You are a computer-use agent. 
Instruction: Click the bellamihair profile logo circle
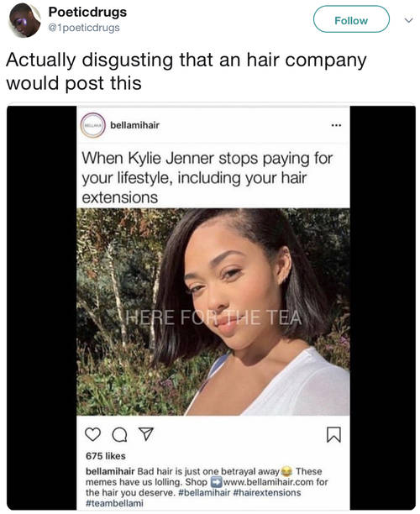[93, 125]
